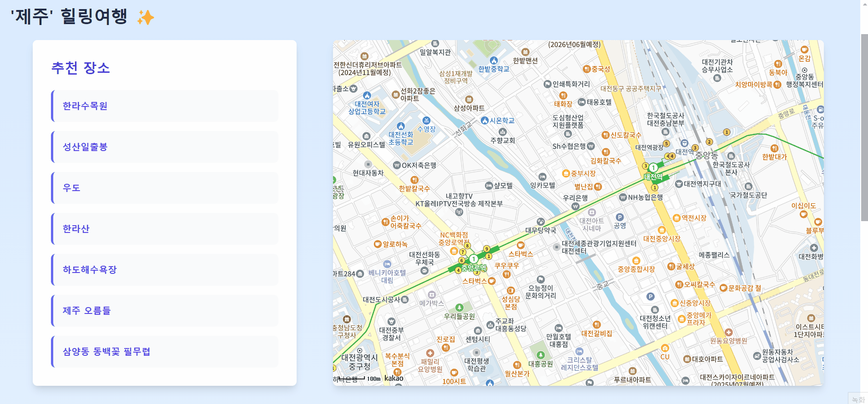Click the 우리들공원 park icon

point(459,308)
